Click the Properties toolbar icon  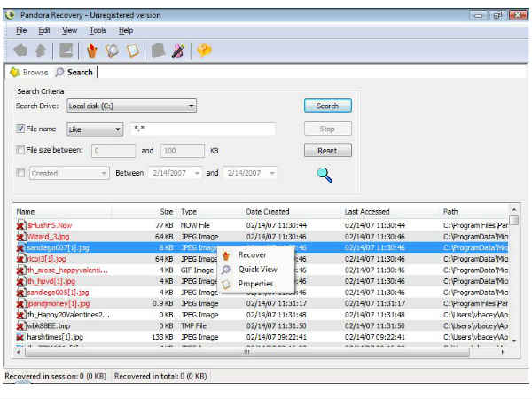[133, 51]
